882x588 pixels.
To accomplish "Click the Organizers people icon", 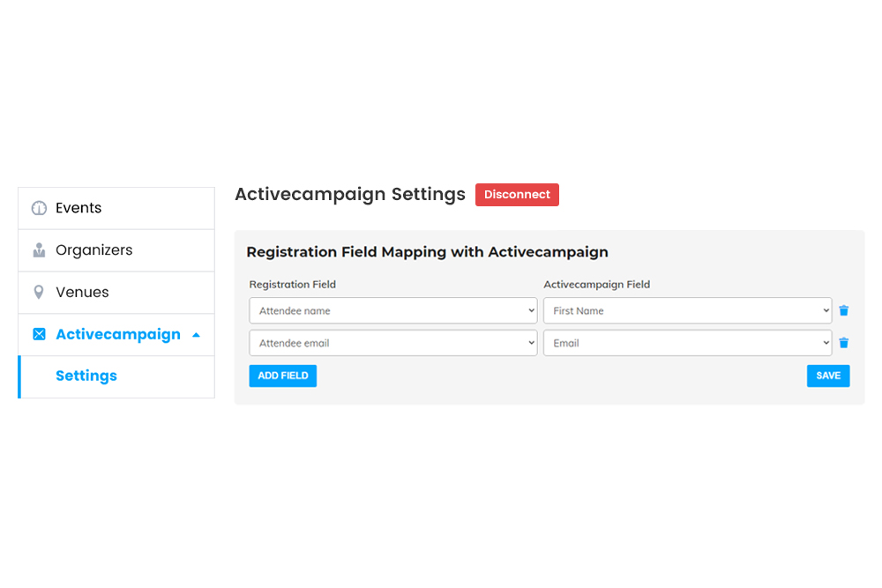I will [39, 249].
